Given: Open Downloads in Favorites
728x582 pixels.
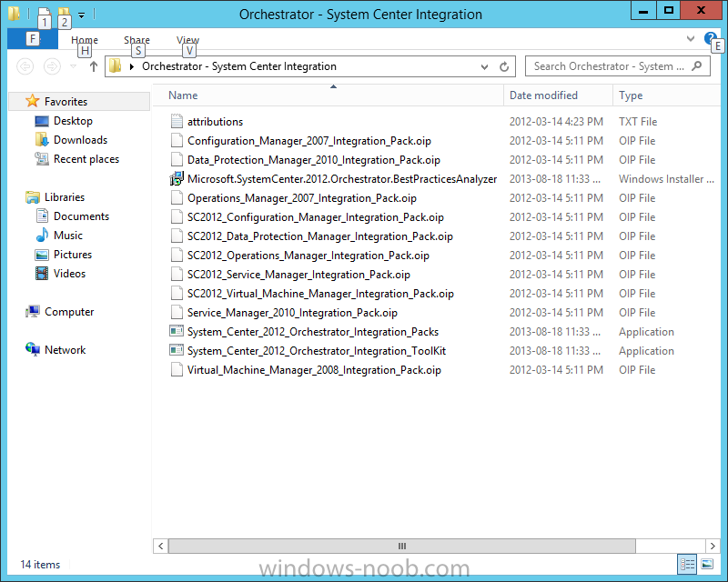Looking at the screenshot, I should [x=80, y=140].
